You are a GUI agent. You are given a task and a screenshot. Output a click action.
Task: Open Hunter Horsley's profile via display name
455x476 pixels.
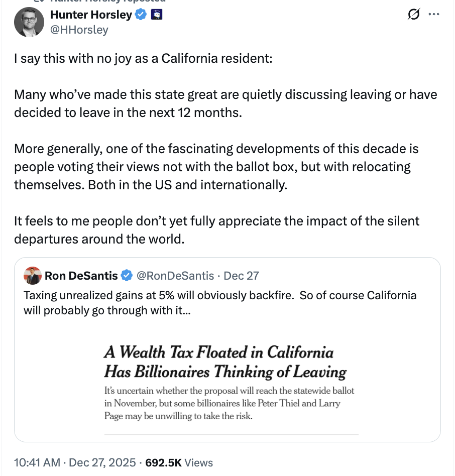pyautogui.click(x=91, y=15)
